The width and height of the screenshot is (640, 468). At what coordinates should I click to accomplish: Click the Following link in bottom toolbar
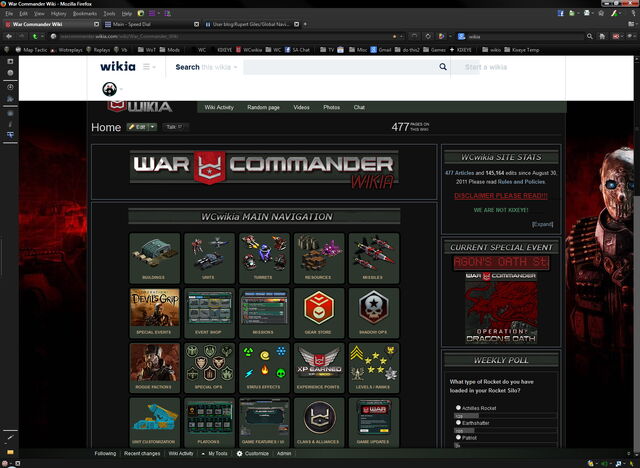(105, 453)
